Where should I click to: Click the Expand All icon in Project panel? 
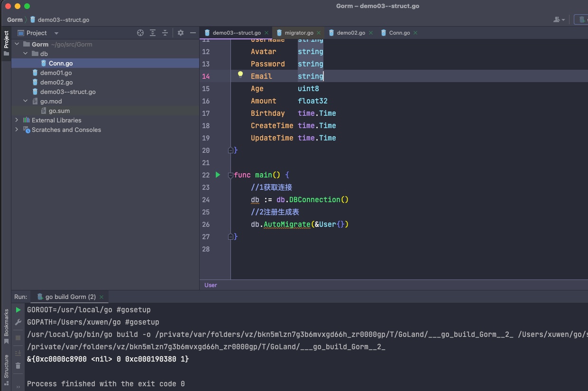(x=153, y=33)
